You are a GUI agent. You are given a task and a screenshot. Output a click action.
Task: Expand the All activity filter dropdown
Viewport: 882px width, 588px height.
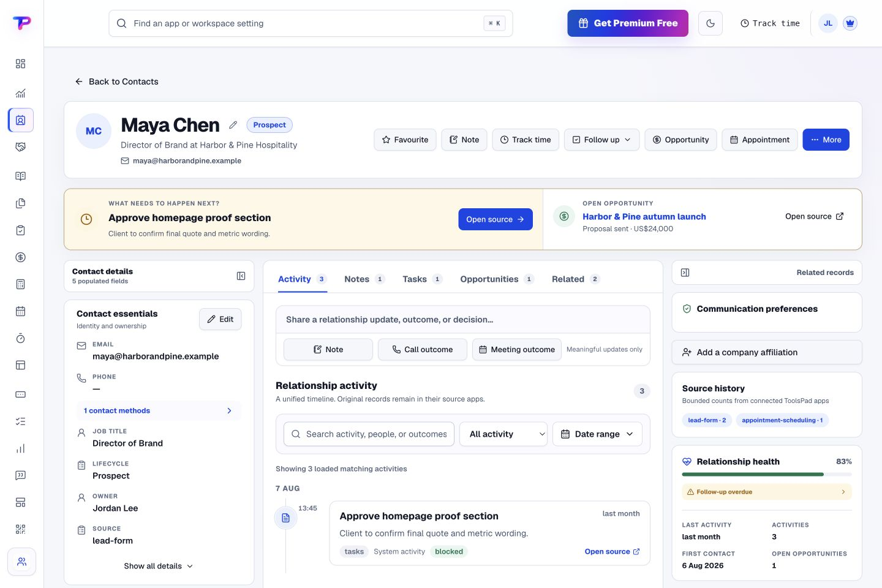click(503, 434)
